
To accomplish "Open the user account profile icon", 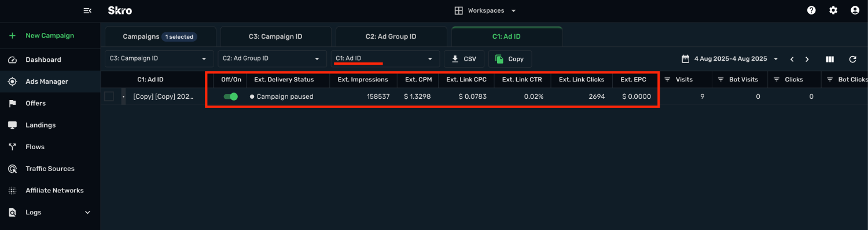I will click(855, 10).
